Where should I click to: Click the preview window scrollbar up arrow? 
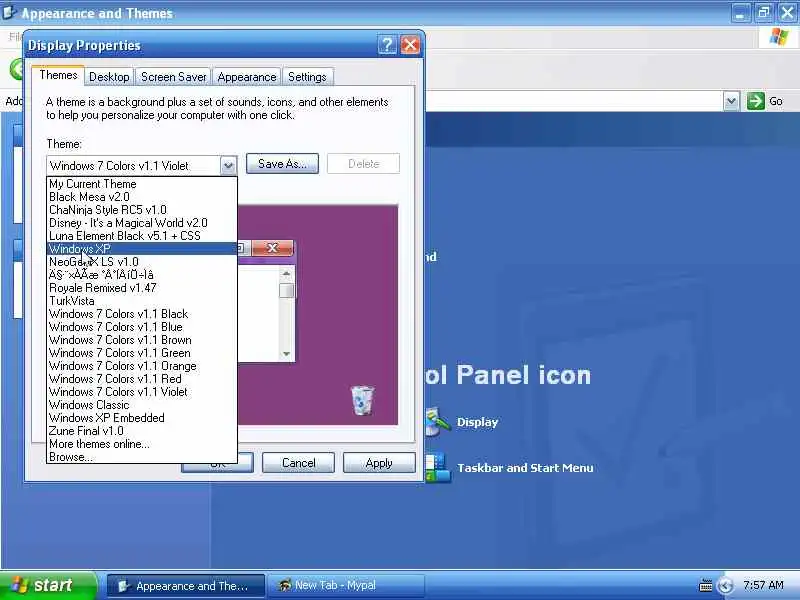(x=286, y=274)
